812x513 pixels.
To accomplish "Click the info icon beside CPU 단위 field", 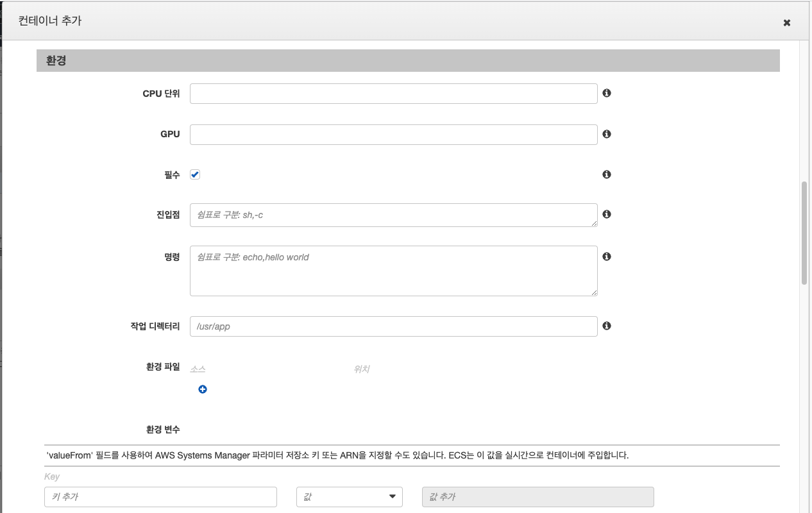I will click(x=606, y=93).
